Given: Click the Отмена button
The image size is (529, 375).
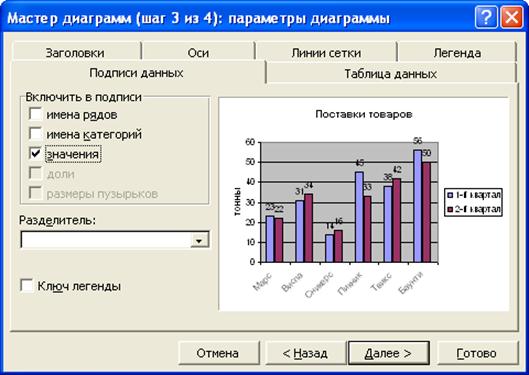Looking at the screenshot, I should [218, 353].
